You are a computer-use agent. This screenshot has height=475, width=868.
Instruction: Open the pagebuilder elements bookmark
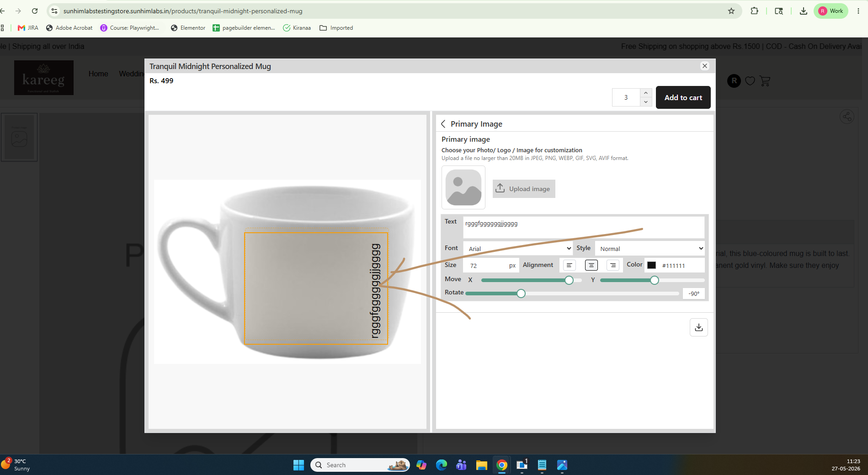pos(244,28)
